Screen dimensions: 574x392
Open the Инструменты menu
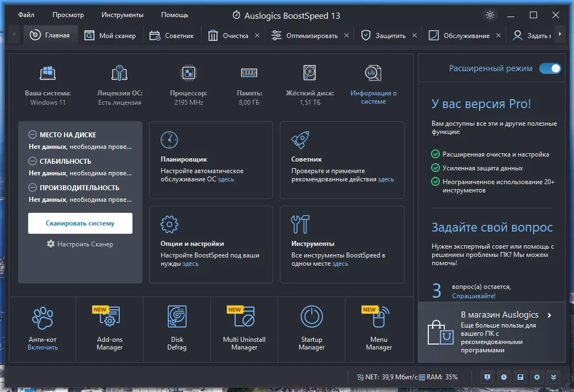pyautogui.click(x=123, y=15)
